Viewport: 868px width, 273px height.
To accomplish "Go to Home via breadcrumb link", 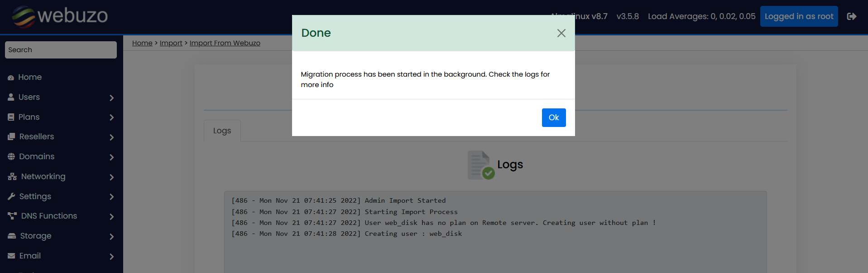I will (x=142, y=43).
